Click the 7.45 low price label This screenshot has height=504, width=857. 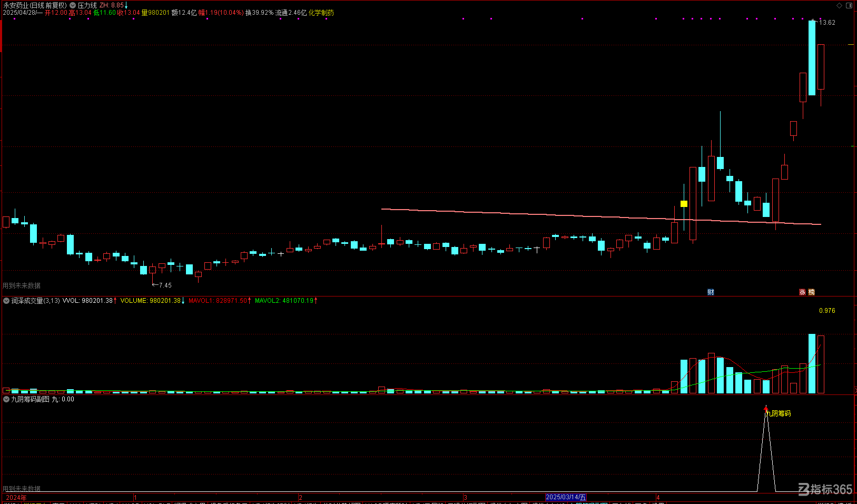coord(165,285)
